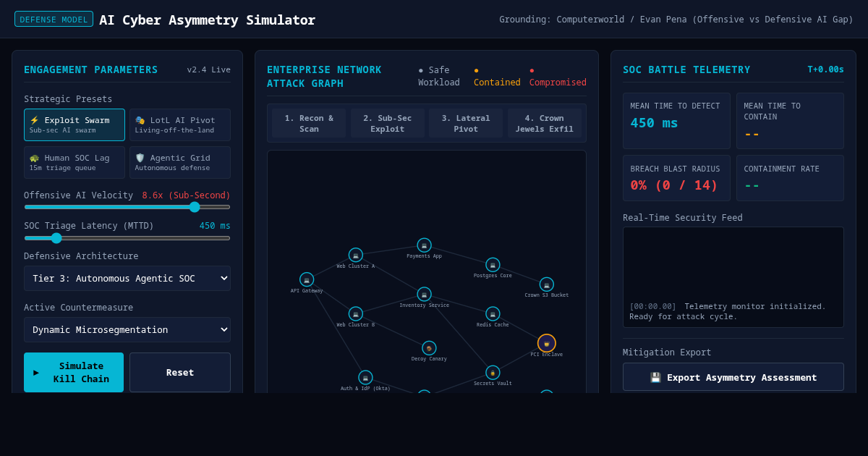Select the PCI Enclave crown node

click(547, 343)
